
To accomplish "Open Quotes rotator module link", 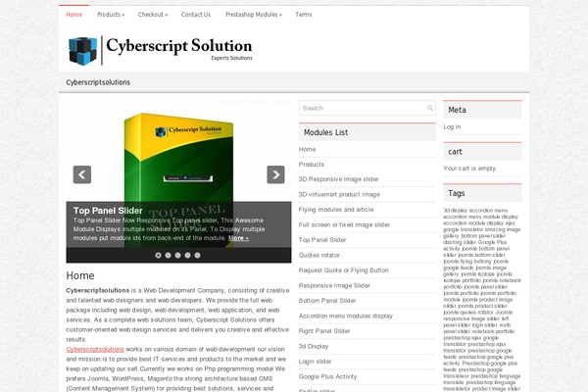I will tap(319, 255).
